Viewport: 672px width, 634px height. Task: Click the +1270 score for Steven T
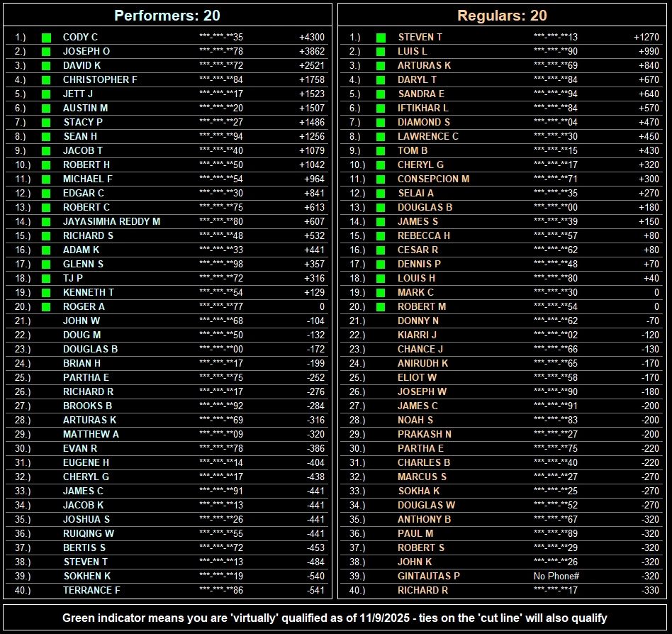coord(646,38)
